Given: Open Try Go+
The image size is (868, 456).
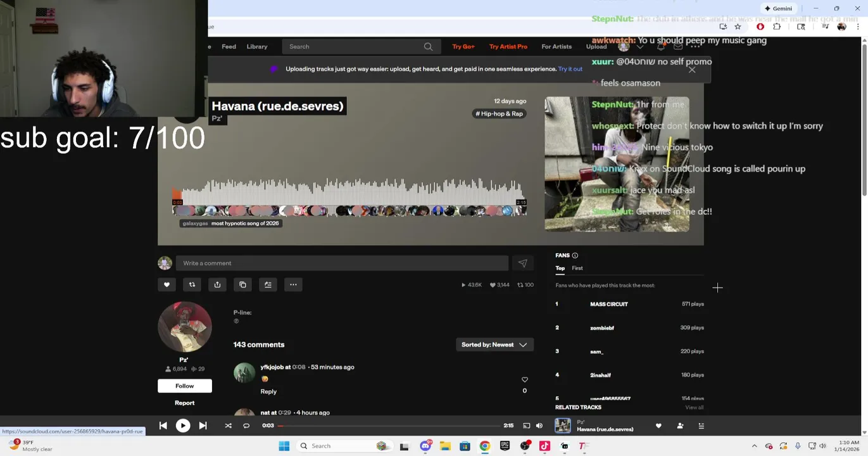Looking at the screenshot, I should (x=463, y=46).
